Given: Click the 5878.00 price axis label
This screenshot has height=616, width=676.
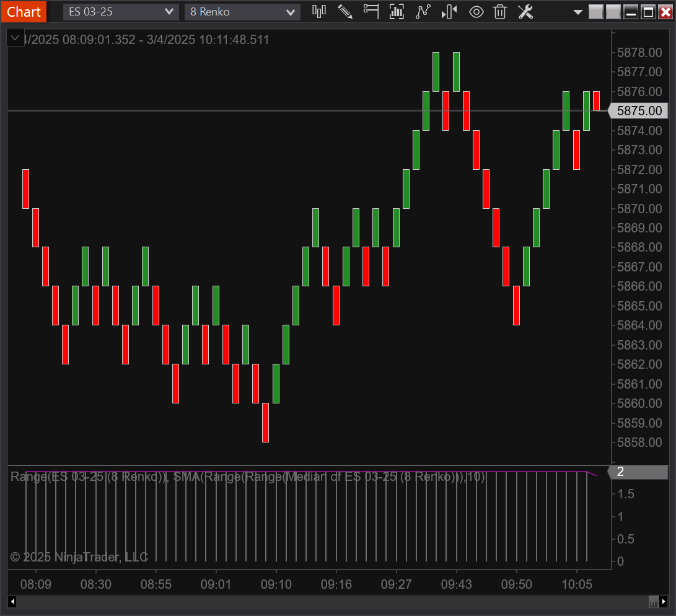Looking at the screenshot, I should pos(639,53).
